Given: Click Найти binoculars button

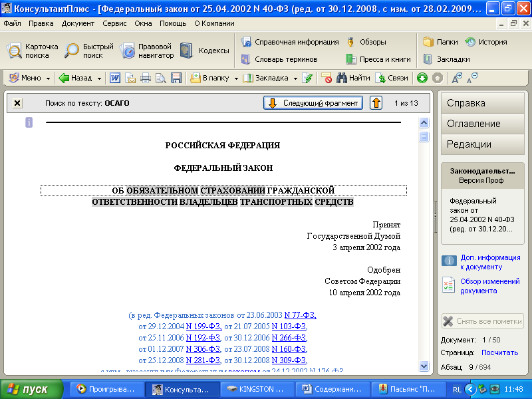Looking at the screenshot, I should pyautogui.click(x=353, y=78).
